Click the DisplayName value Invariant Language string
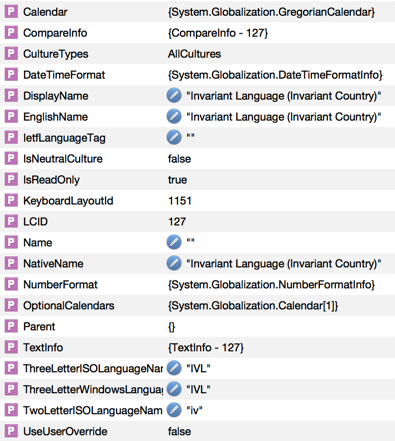This screenshot has width=395, height=441. (284, 96)
